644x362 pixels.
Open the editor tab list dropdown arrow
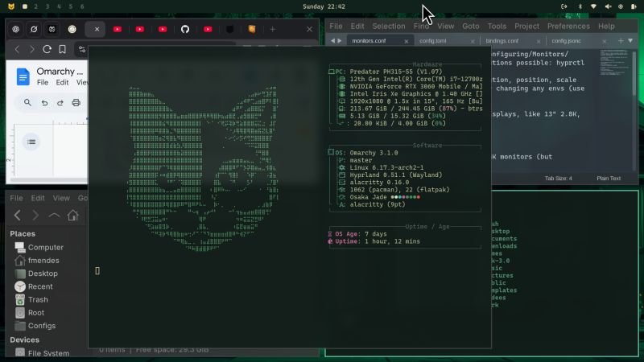tap(630, 41)
